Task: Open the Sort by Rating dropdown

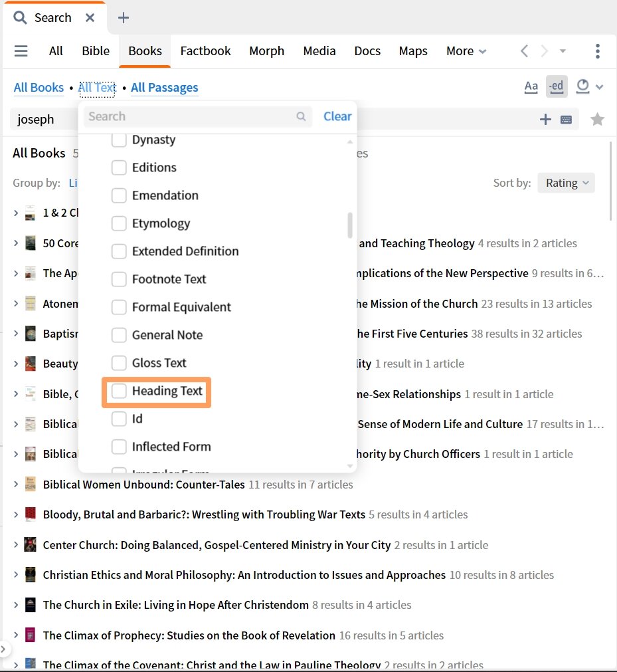Action: (x=566, y=183)
